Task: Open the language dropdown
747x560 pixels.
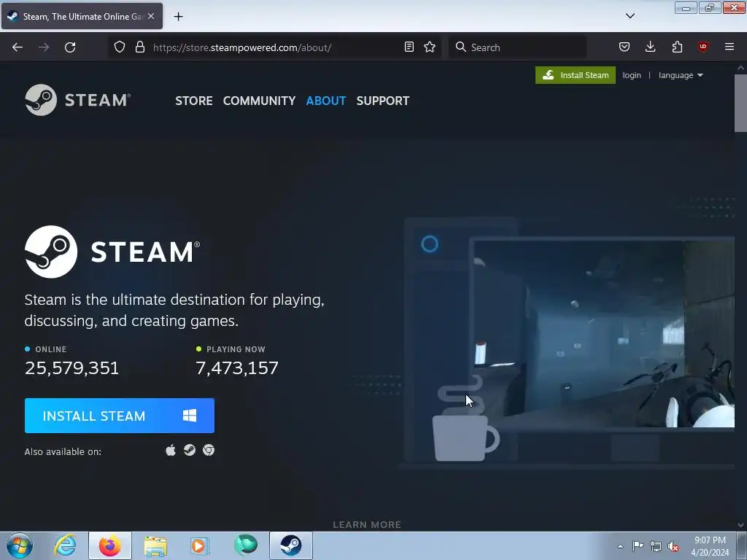Action: [x=681, y=75]
